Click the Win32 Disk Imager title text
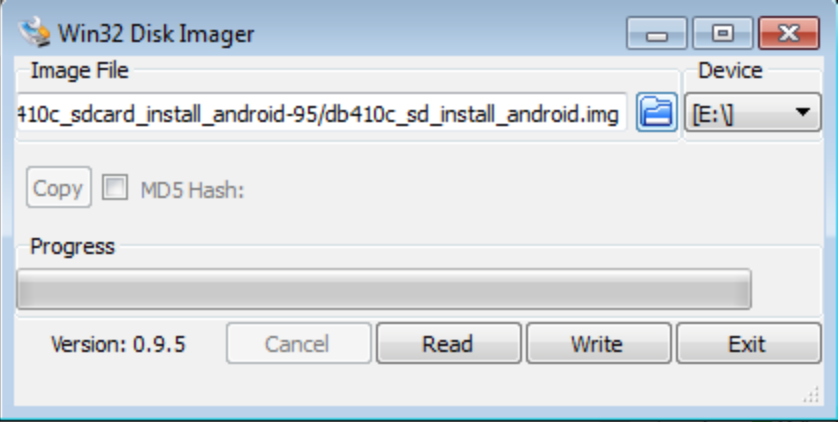The width and height of the screenshot is (838, 422). [156, 34]
